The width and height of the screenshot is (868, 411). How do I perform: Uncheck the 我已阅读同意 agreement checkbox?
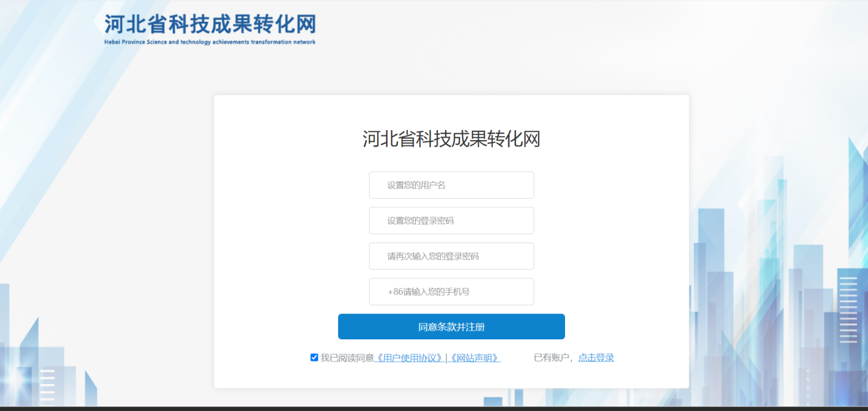314,358
